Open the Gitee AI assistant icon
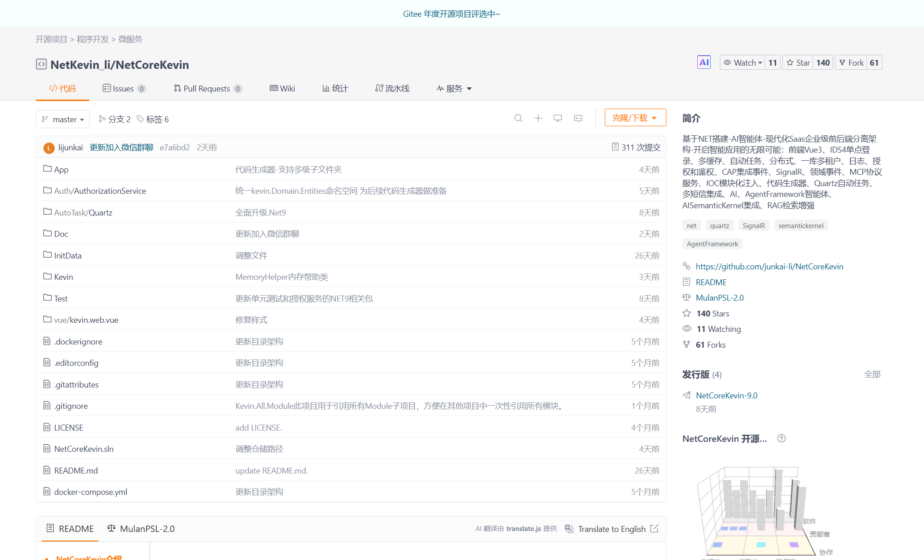This screenshot has height=560, width=924. (x=704, y=62)
